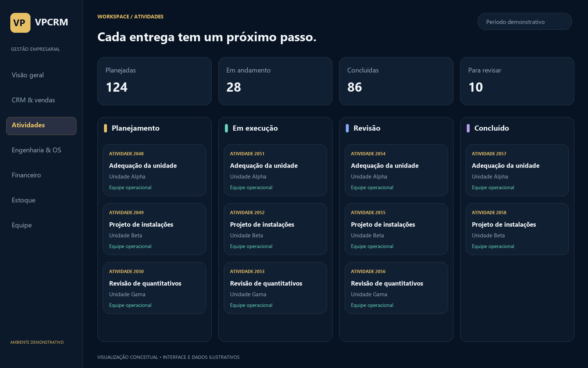Click the VP logo icon
The image size is (588, 368).
[x=20, y=23]
